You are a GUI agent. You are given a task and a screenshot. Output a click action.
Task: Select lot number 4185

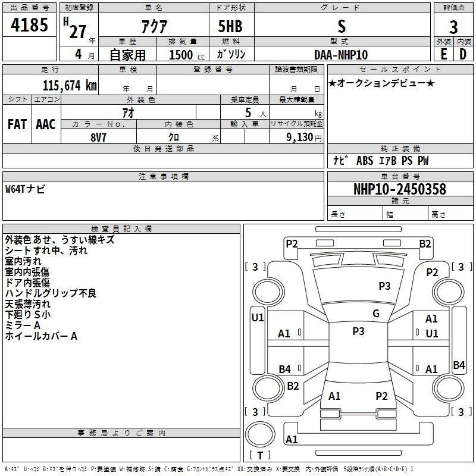click(30, 26)
